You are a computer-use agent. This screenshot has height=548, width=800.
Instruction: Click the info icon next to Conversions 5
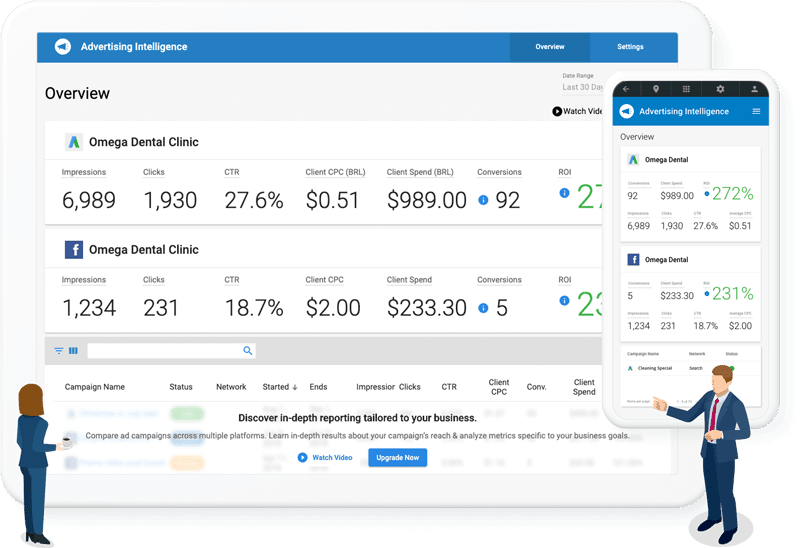pyautogui.click(x=483, y=308)
